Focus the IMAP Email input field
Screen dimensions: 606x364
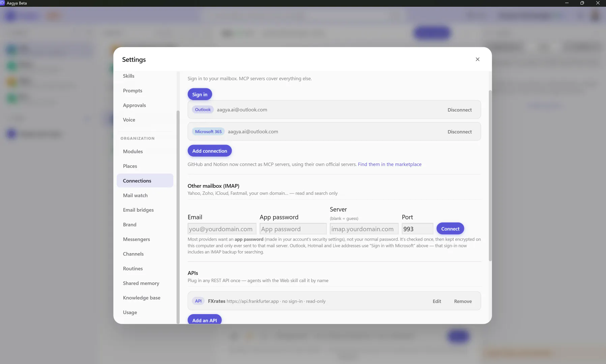point(222,229)
